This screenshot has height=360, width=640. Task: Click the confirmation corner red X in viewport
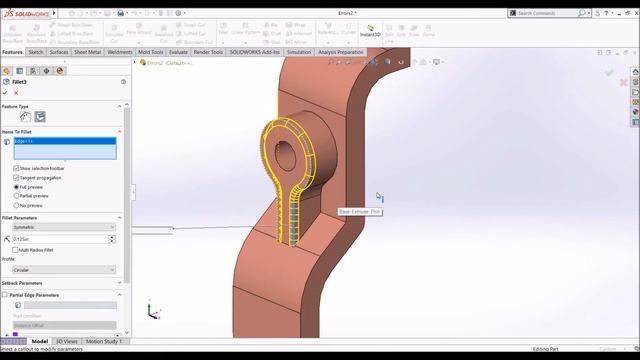pyautogui.click(x=623, y=83)
